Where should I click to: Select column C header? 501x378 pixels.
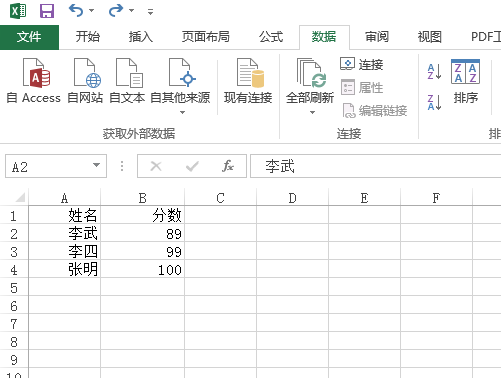point(220,198)
